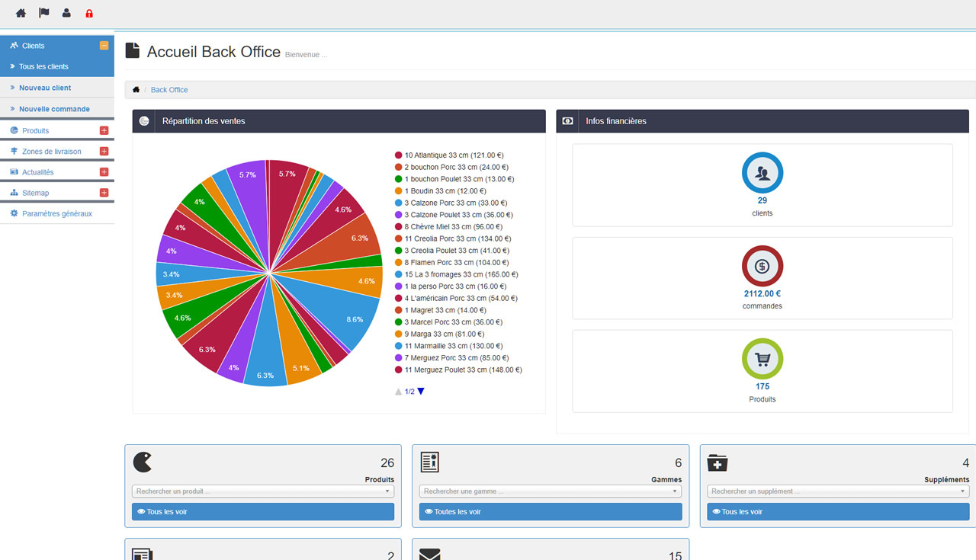
Task: Expand the Produits sidebar section
Action: tap(104, 131)
